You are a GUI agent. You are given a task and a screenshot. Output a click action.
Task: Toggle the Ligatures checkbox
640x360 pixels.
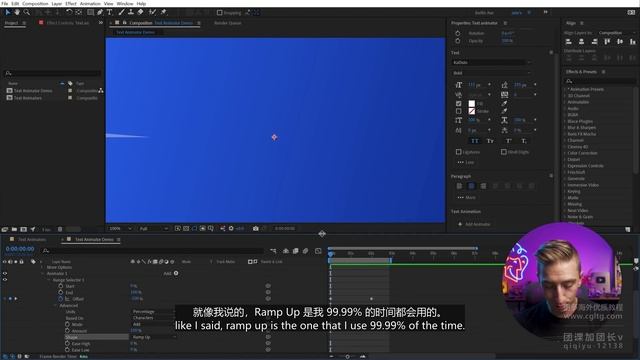coord(458,152)
